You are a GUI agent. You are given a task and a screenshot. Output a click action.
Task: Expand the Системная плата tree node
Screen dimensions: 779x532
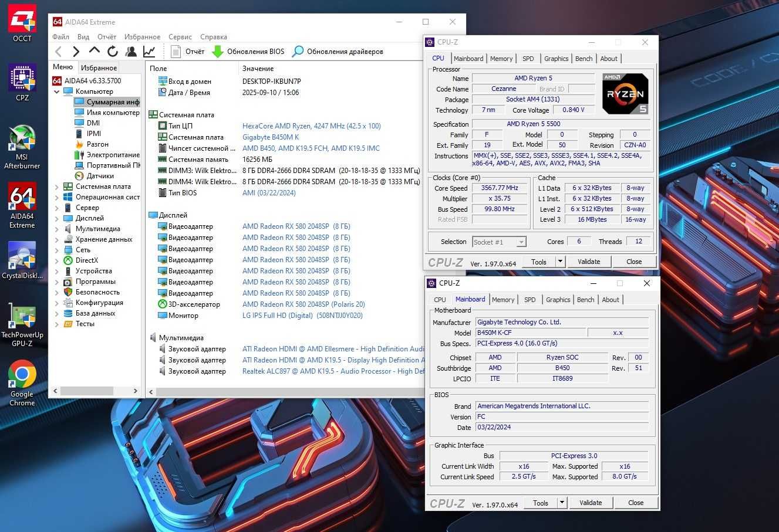(x=57, y=187)
